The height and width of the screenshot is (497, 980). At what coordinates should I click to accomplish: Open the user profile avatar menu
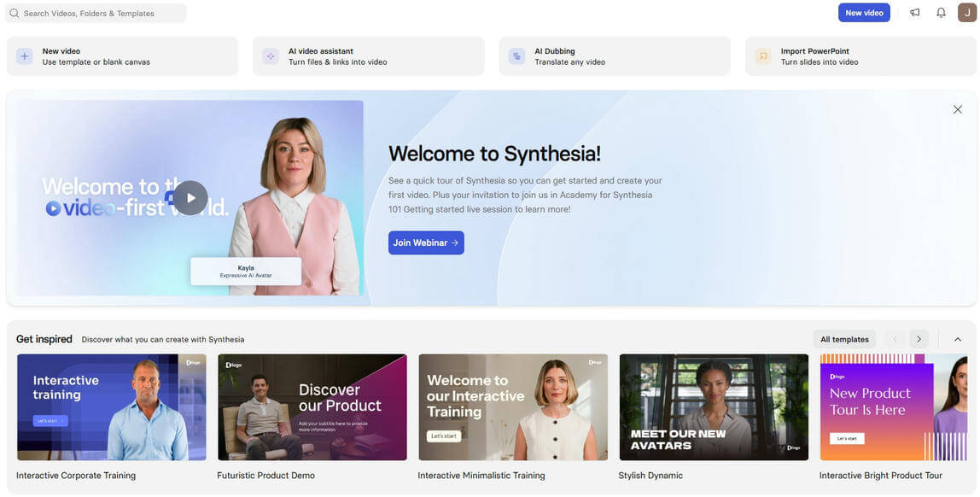[x=966, y=13]
